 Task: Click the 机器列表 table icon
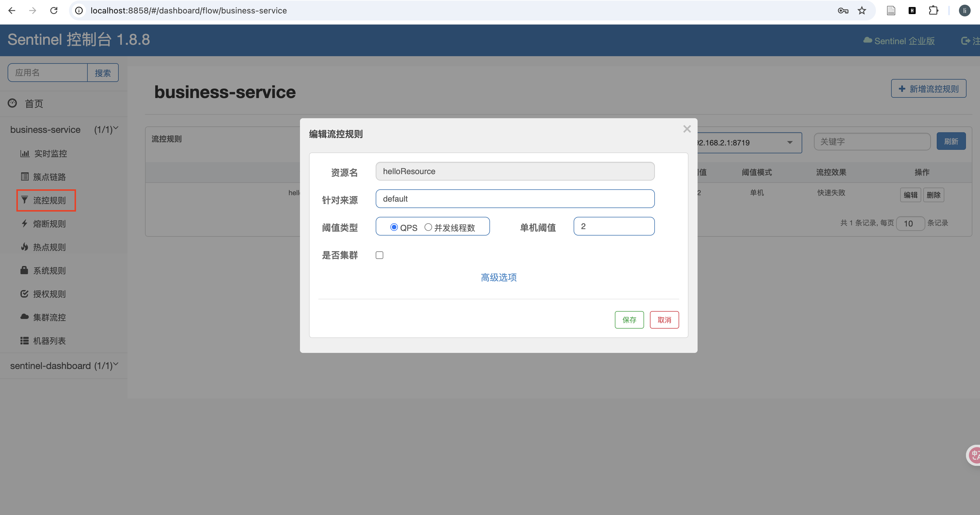point(25,341)
